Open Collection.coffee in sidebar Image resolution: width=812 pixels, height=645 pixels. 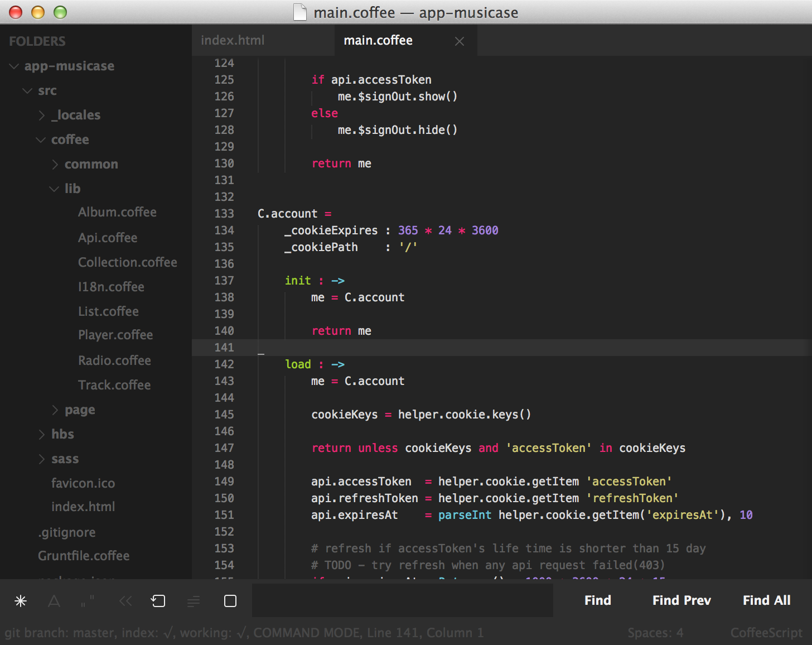coord(128,262)
